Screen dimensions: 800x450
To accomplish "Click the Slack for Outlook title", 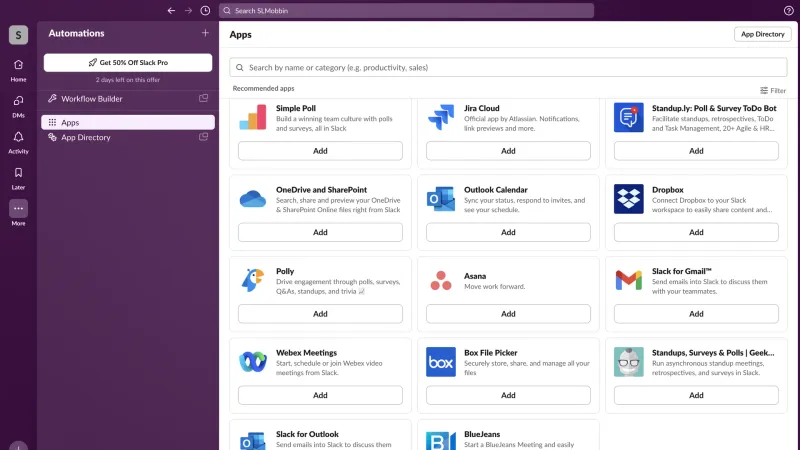I will click(x=307, y=434).
